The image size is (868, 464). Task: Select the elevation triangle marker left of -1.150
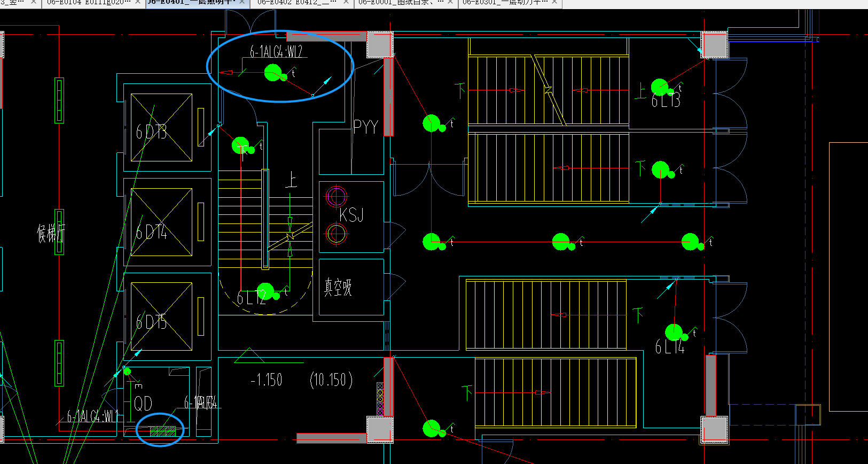point(249,355)
